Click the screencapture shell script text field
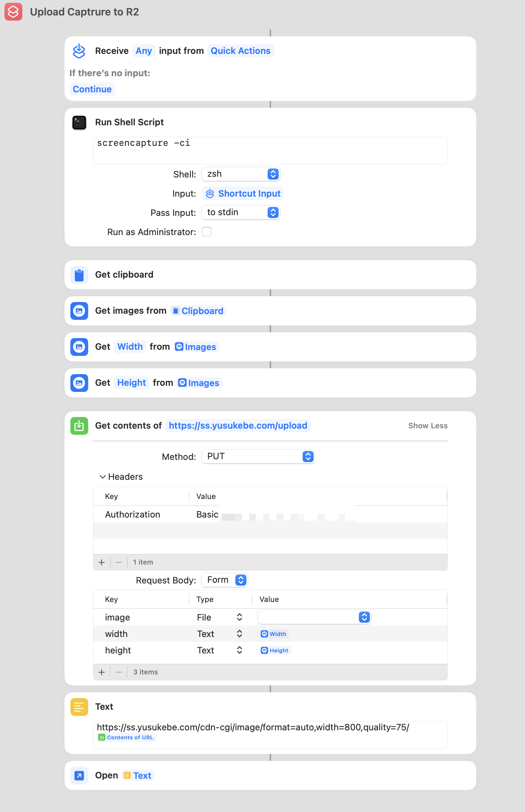525x812 pixels. (x=270, y=150)
